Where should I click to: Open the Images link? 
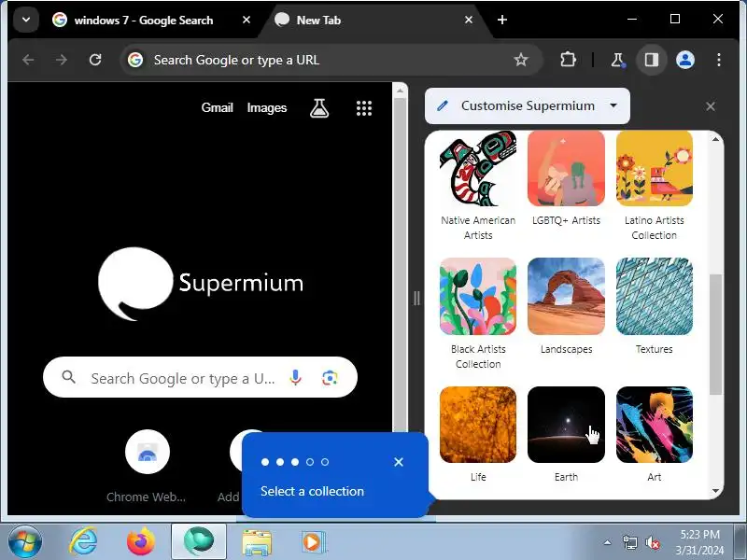coord(267,107)
